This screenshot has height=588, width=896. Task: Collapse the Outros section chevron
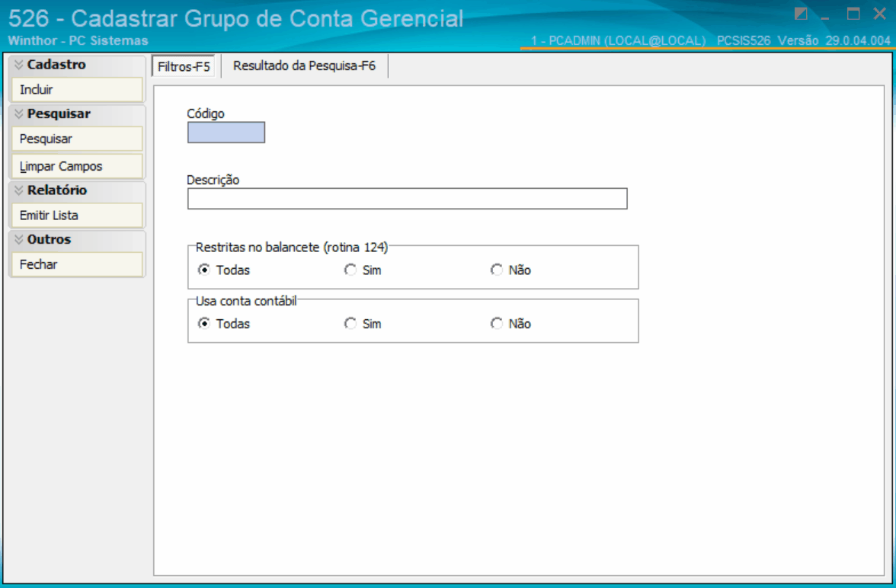click(x=18, y=239)
